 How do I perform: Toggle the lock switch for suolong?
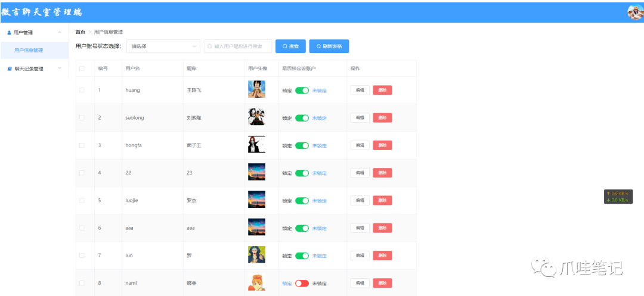[x=302, y=118]
